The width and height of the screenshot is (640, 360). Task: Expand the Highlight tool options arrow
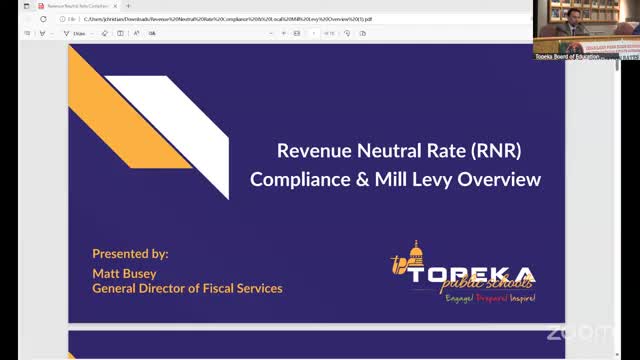52,33
